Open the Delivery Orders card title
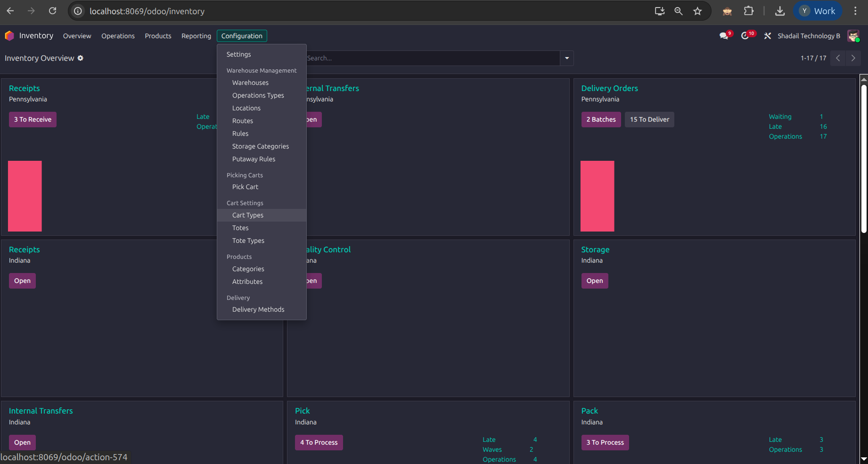The width and height of the screenshot is (868, 464). click(609, 88)
